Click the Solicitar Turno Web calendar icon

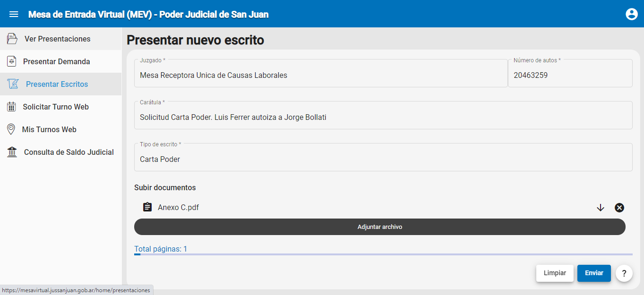[12, 107]
